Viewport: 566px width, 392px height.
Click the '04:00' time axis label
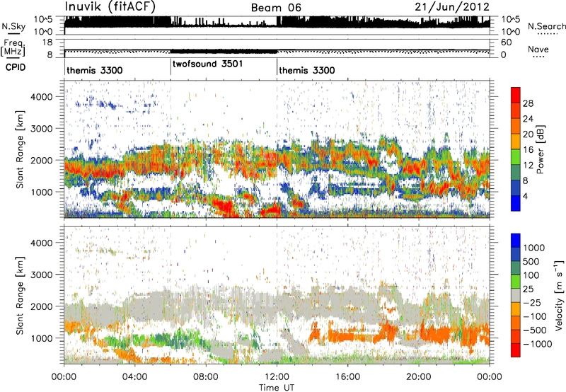(134, 377)
